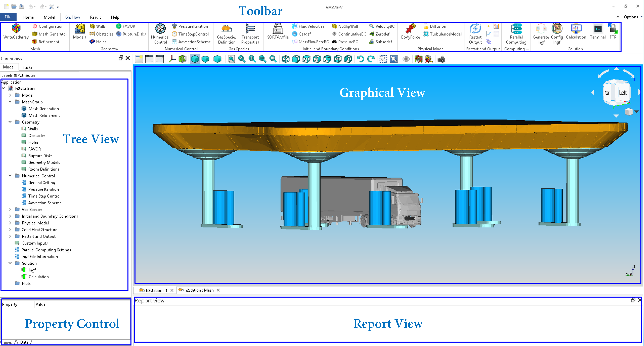
Task: Click the MassFlowRateBC item
Action: point(310,42)
